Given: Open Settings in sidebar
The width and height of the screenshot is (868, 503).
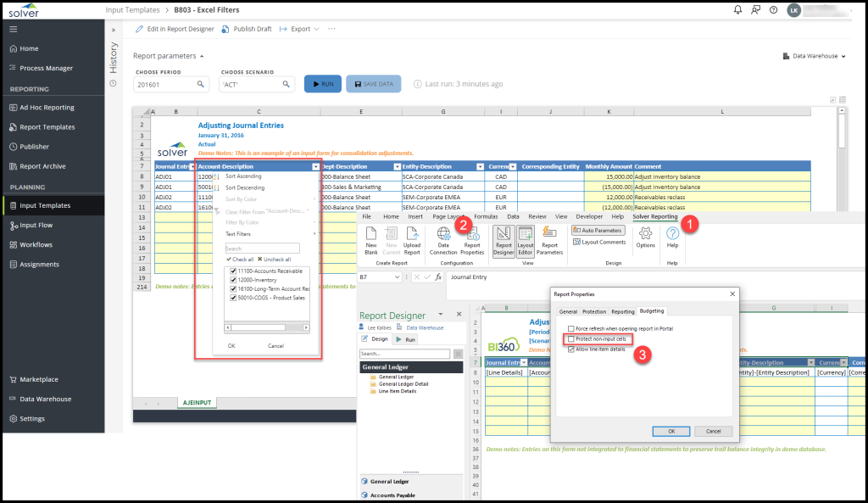Looking at the screenshot, I should [x=27, y=419].
